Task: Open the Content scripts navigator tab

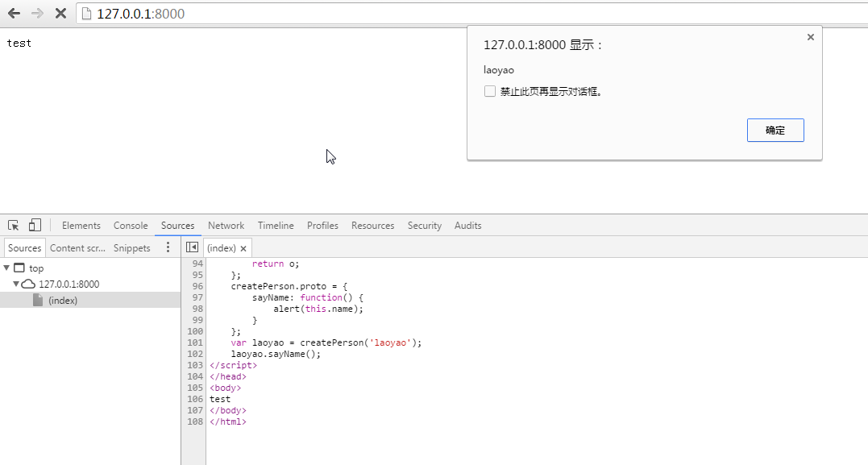Action: pyautogui.click(x=77, y=248)
